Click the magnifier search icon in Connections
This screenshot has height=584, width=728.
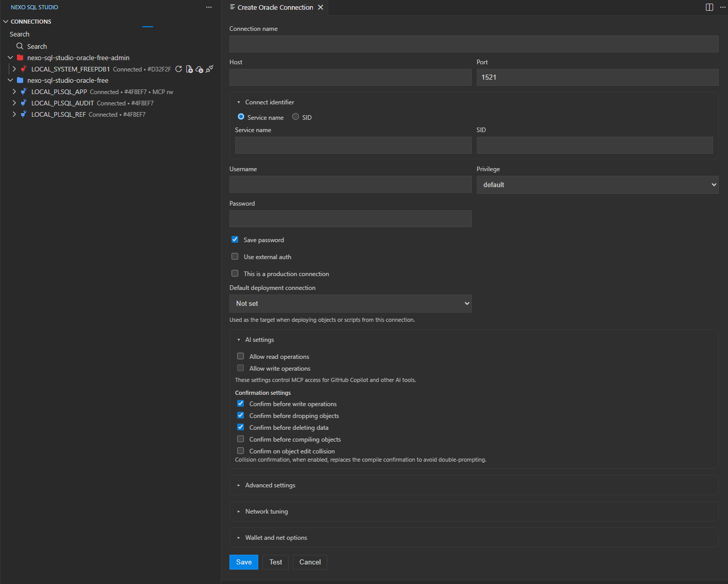(x=20, y=46)
